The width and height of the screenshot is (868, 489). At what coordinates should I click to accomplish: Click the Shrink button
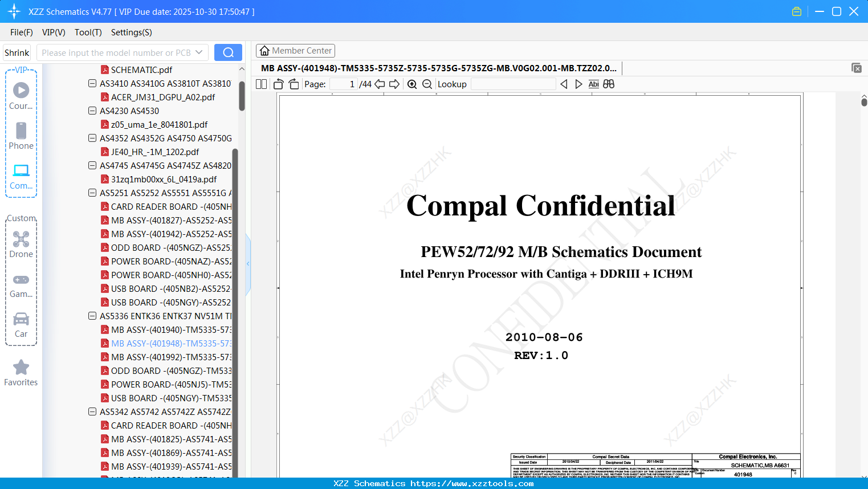pyautogui.click(x=17, y=52)
